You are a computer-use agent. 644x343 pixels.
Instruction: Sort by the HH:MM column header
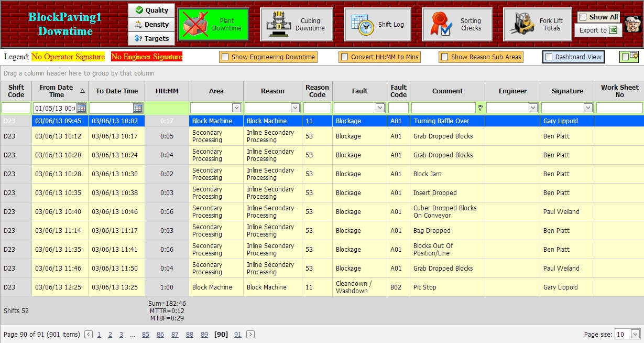(167, 91)
